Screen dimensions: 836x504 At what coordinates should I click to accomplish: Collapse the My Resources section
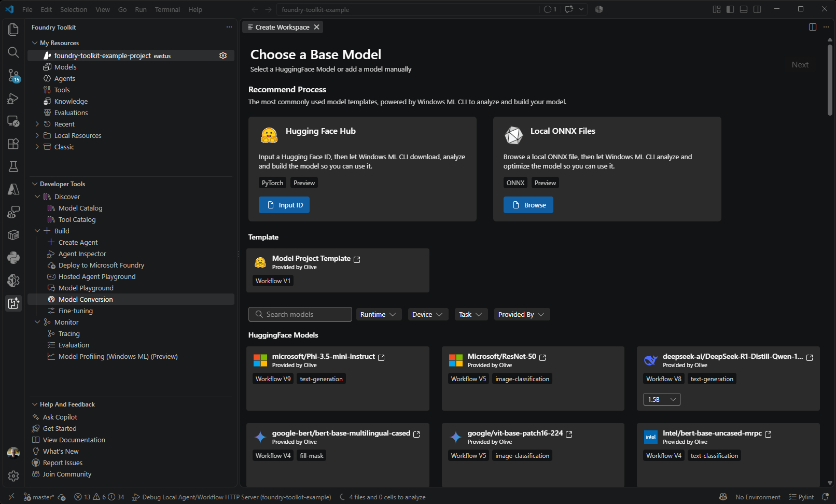tap(35, 43)
